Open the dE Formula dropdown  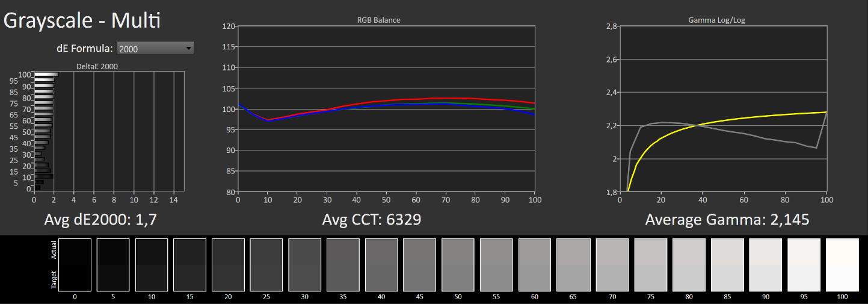coord(156,48)
